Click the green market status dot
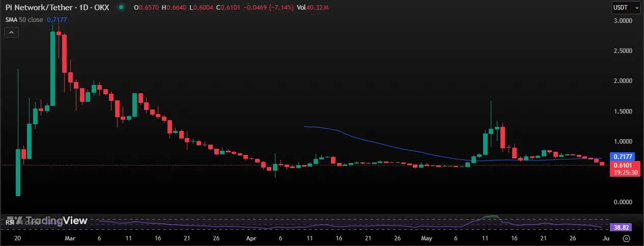The height and width of the screenshot is (246, 644). (x=120, y=8)
